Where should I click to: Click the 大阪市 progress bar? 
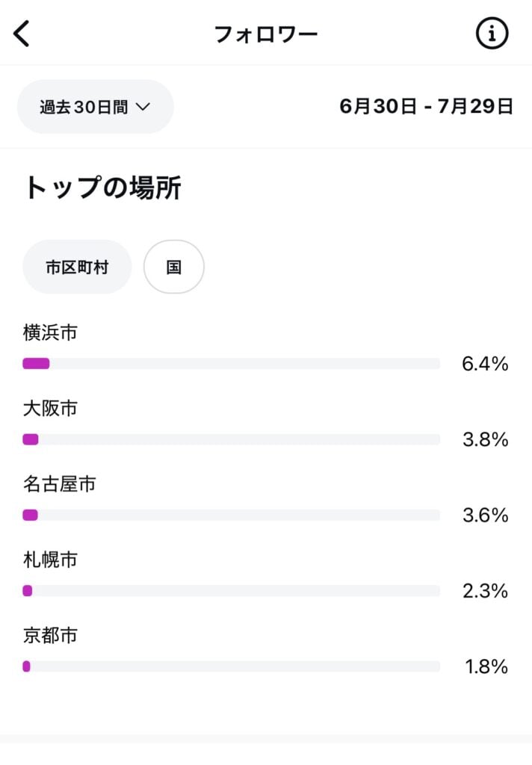[x=232, y=439]
